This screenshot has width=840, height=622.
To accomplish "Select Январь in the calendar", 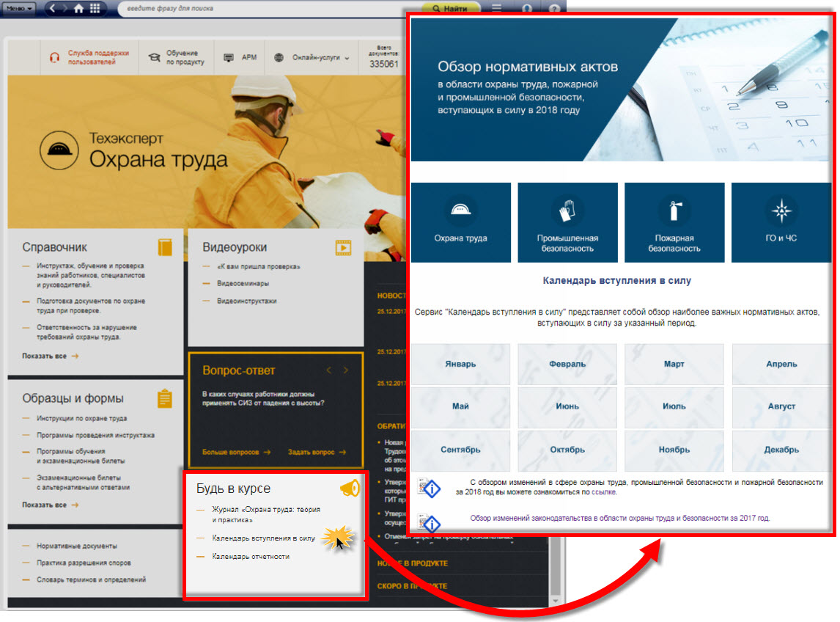I will [460, 364].
